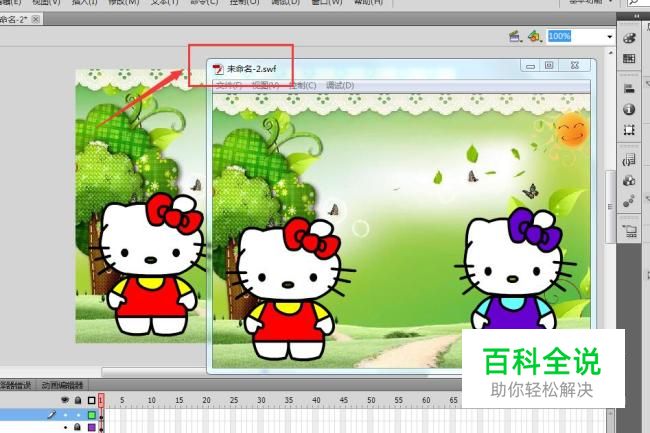Toggle visibility dot of second layer
The width and height of the screenshot is (650, 433).
[65, 427]
